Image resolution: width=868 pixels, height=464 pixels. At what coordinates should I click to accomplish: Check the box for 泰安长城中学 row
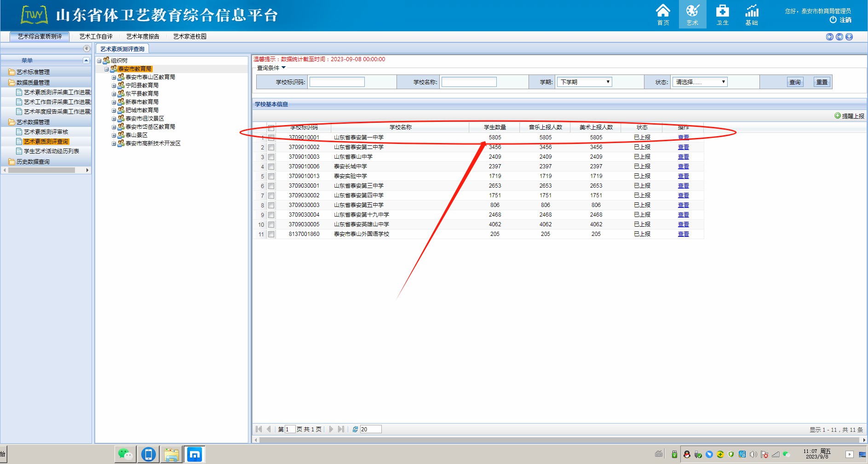[271, 166]
